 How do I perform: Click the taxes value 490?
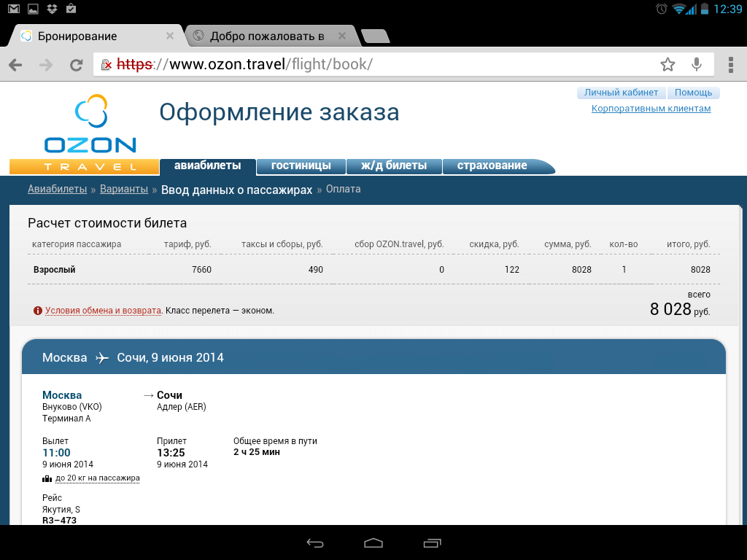coord(315,270)
